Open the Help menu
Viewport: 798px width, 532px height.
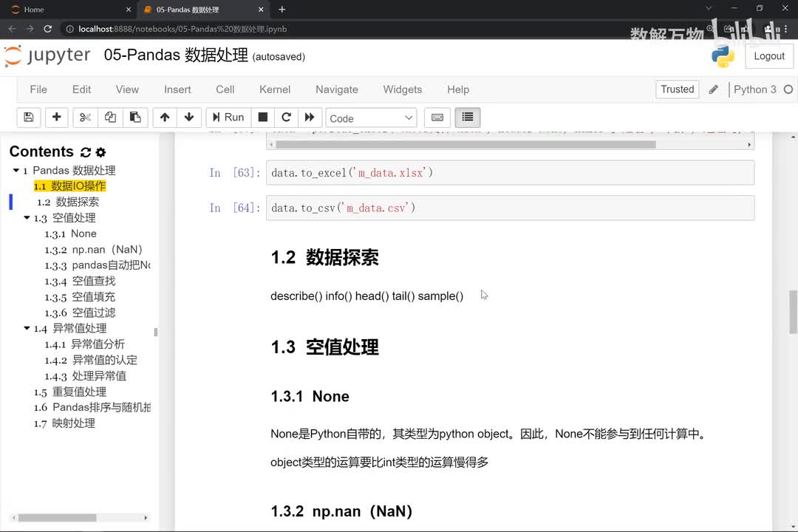point(458,89)
